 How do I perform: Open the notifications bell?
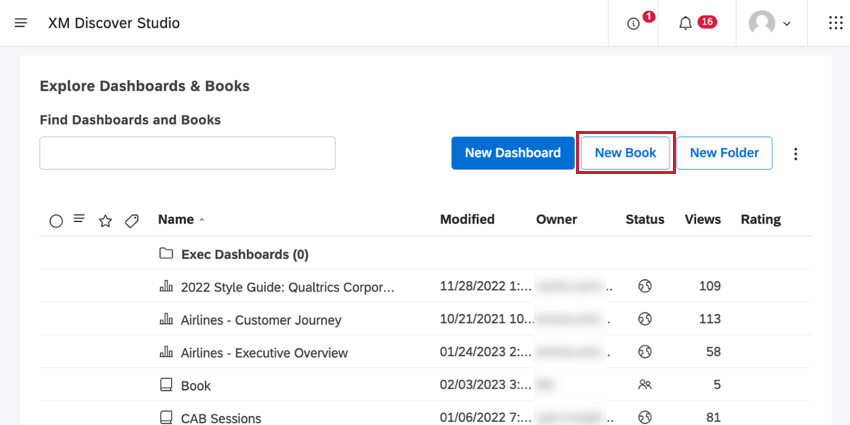[x=685, y=23]
